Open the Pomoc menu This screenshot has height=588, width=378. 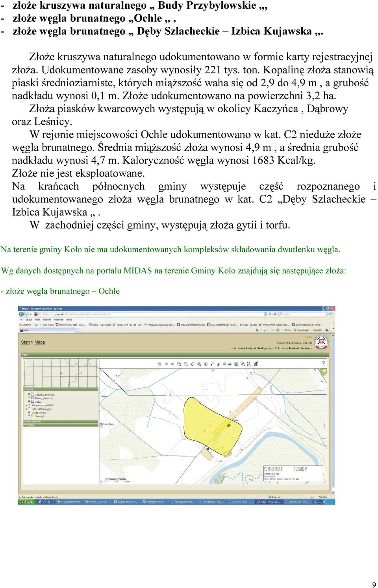(69, 320)
